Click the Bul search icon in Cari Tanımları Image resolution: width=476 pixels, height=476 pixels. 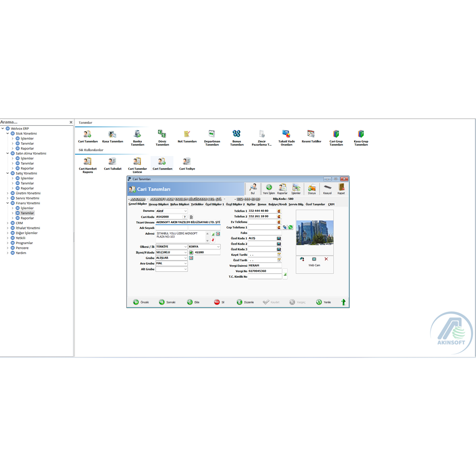252,188
